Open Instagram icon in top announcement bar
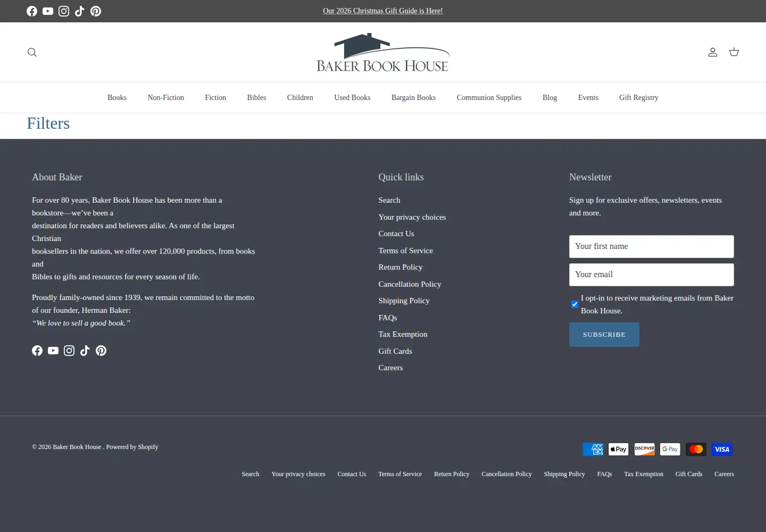This screenshot has height=532, width=766. [64, 11]
